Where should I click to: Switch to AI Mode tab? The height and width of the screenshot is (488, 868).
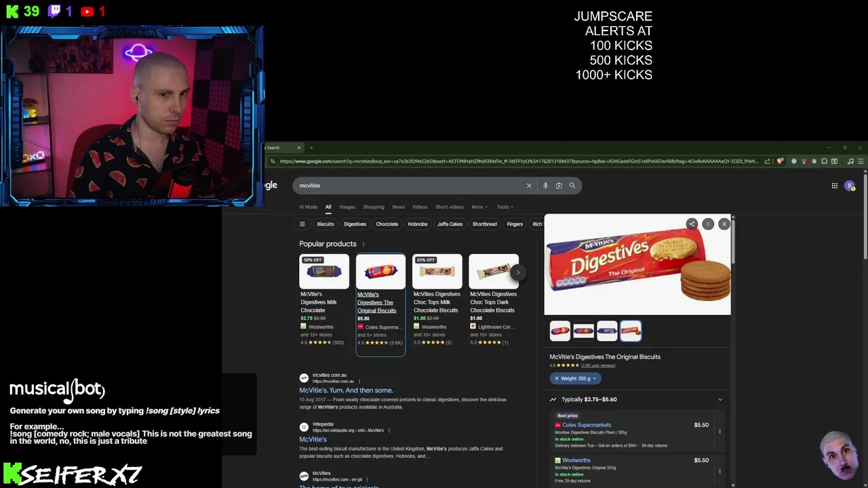click(x=308, y=207)
